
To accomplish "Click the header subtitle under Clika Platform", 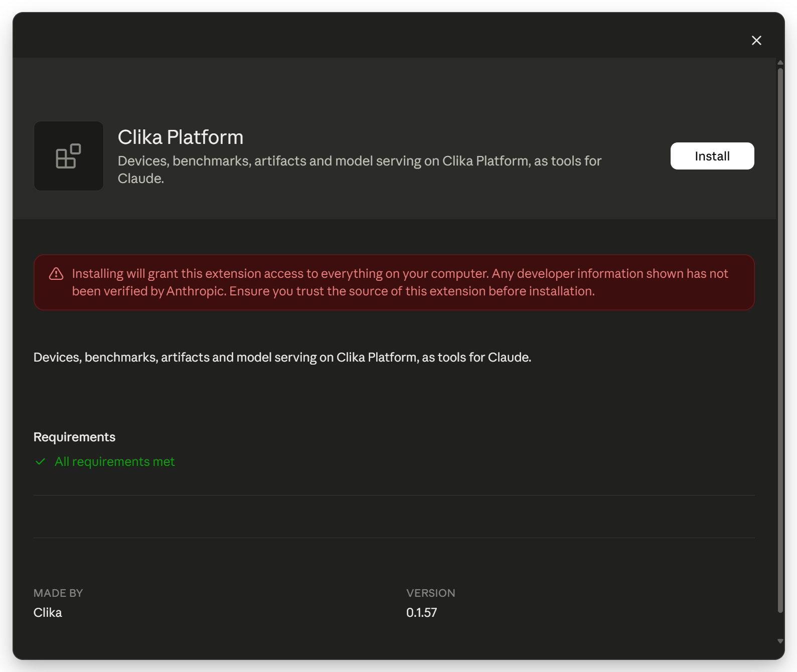I will click(360, 170).
